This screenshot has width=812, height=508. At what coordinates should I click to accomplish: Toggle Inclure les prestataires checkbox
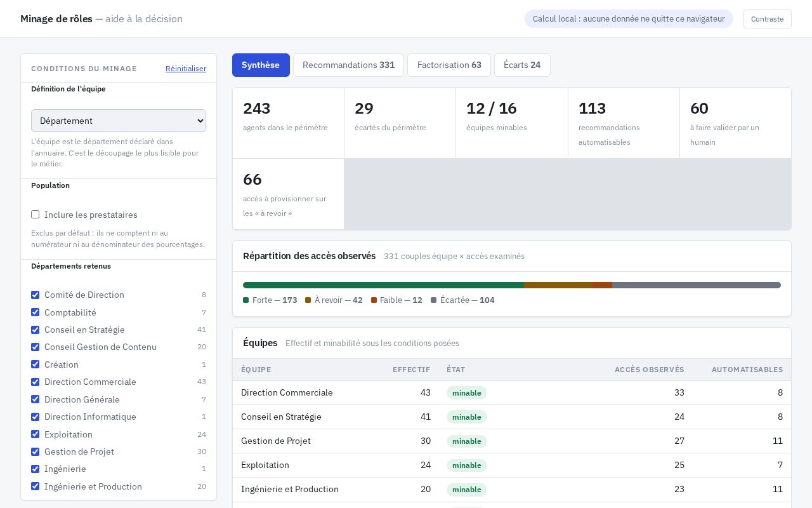35,215
